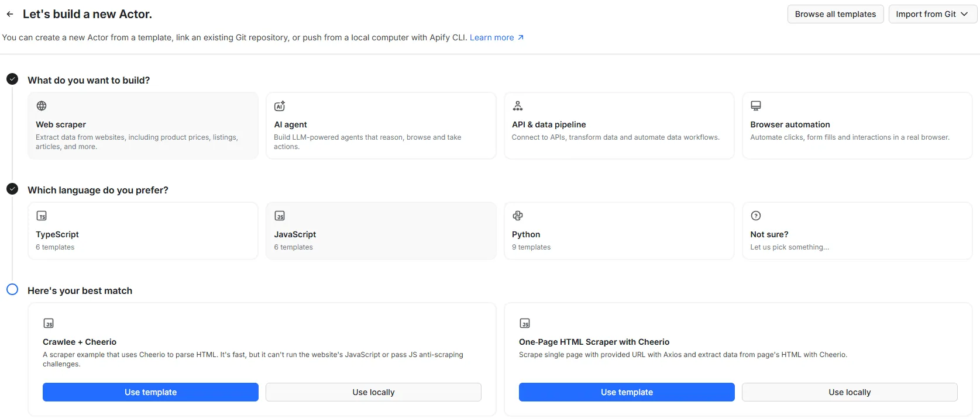Click 'Connect to APIs, transform data' description

615,137
